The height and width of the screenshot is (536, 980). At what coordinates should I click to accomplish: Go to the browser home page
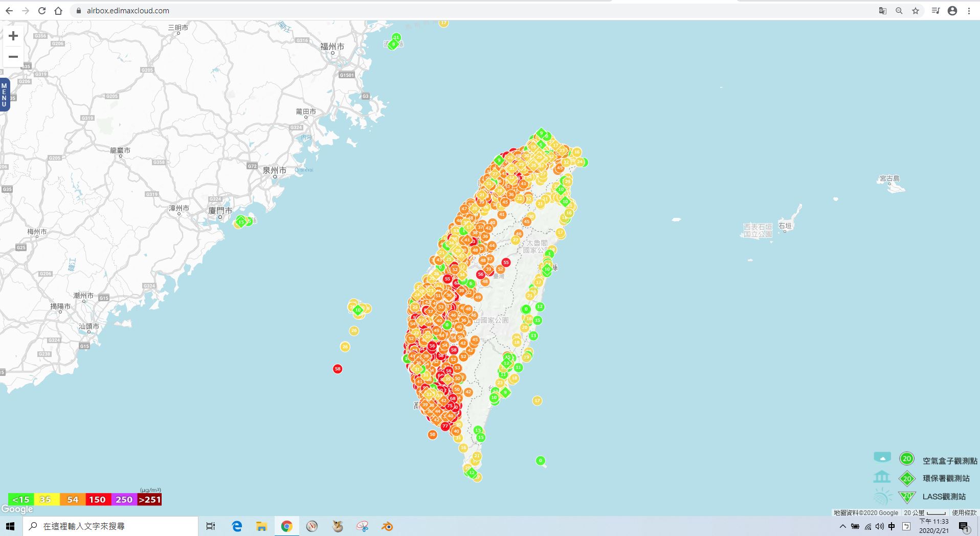tap(58, 11)
